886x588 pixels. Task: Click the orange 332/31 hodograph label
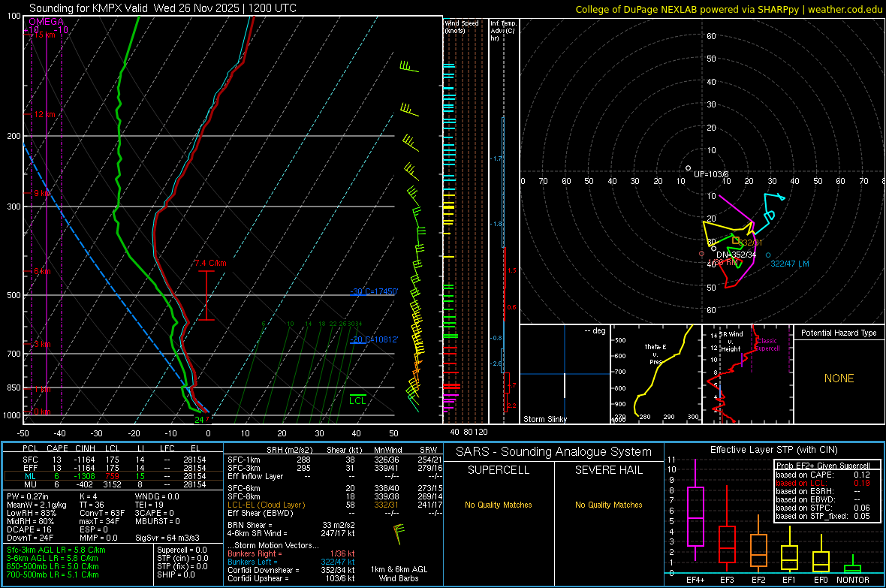click(x=750, y=243)
